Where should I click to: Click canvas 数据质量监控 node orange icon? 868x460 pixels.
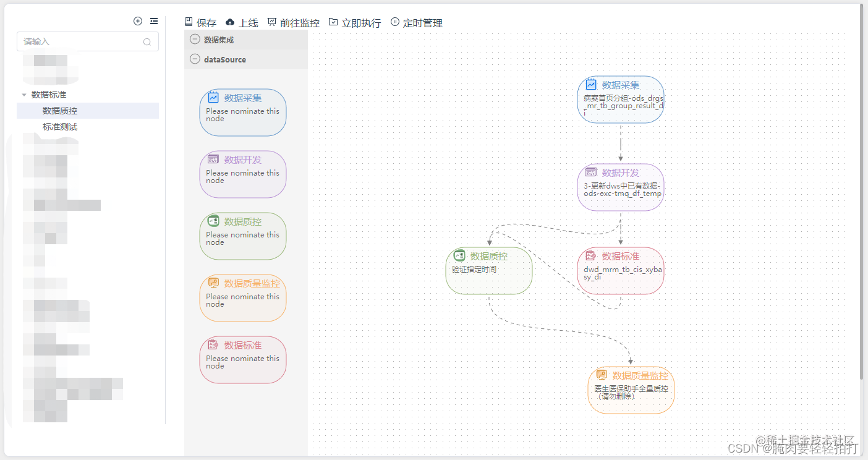pos(602,375)
